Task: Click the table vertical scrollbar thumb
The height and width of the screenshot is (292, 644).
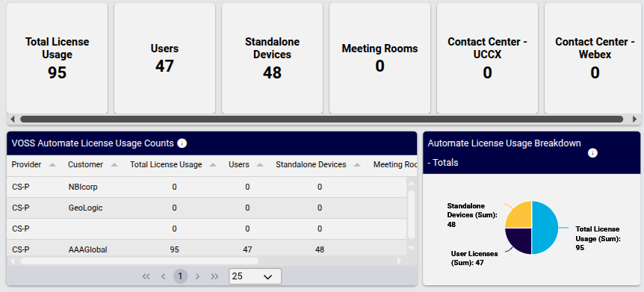Action: 411,214
